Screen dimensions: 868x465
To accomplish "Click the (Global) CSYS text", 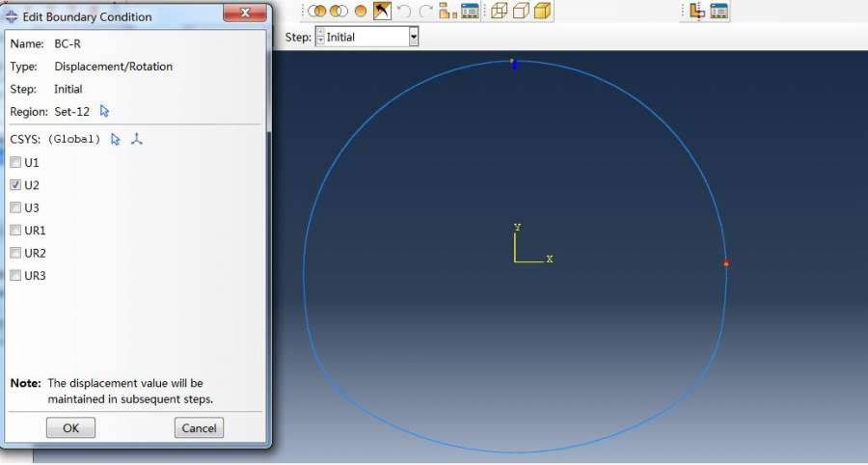I will pos(74,140).
